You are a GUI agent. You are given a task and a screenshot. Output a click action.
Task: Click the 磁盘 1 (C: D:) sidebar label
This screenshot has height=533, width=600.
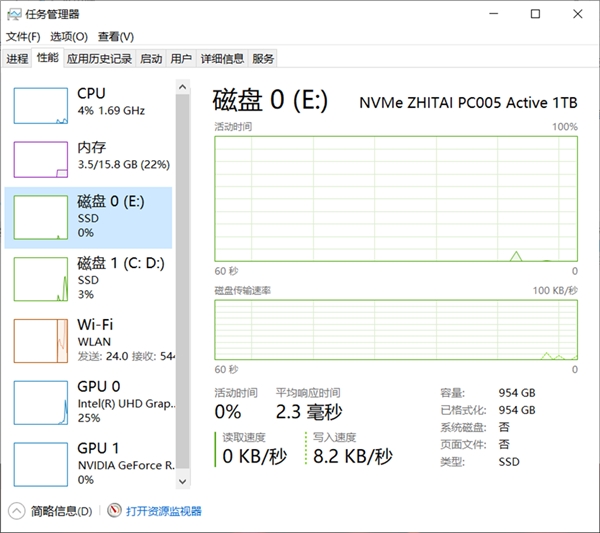coord(121,263)
